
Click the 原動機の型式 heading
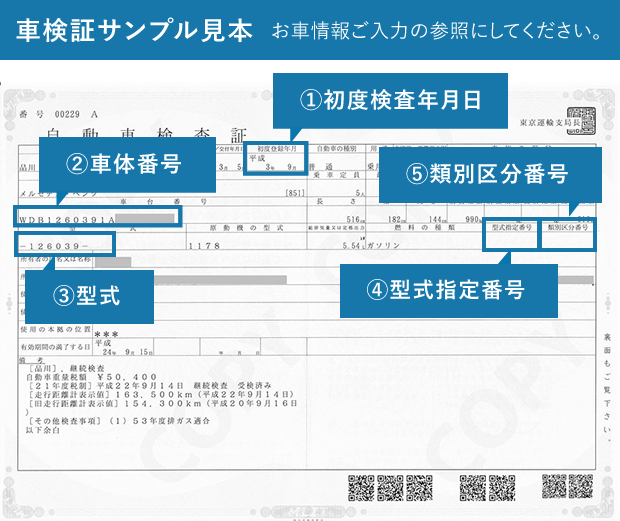coord(246,228)
